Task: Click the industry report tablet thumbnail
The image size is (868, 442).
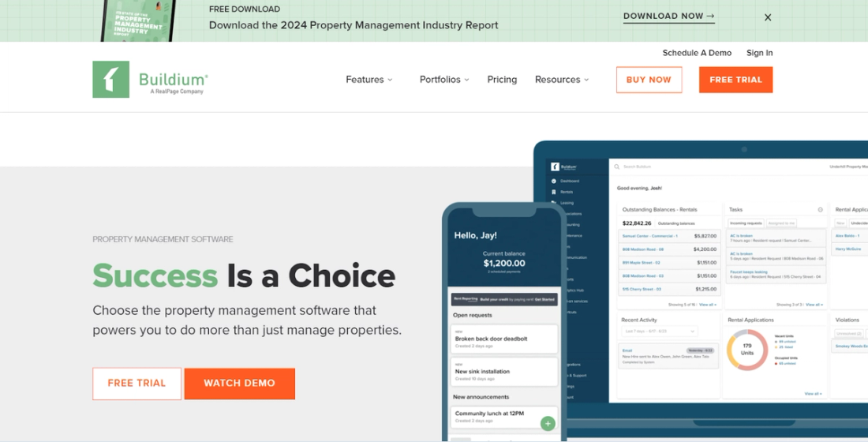Action: (138, 21)
